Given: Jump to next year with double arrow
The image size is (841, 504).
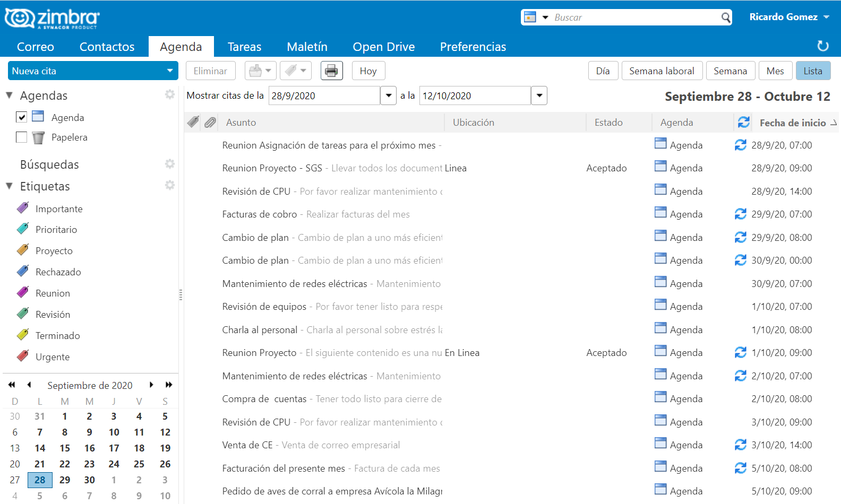Looking at the screenshot, I should click(x=169, y=385).
